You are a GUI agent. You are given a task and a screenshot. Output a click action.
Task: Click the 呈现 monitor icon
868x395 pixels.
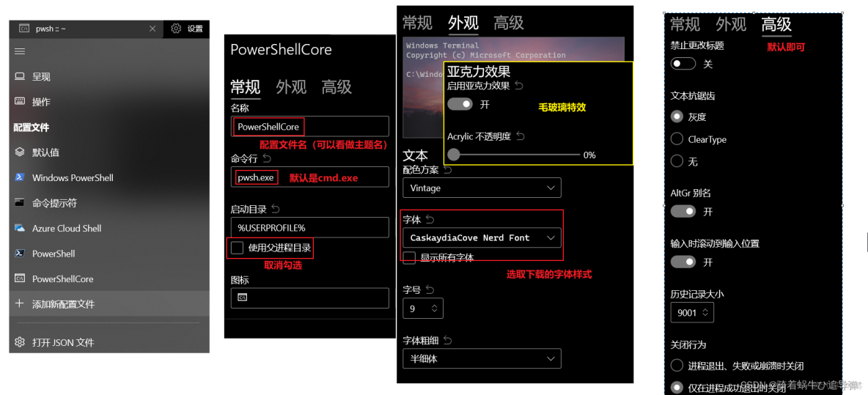[20, 77]
